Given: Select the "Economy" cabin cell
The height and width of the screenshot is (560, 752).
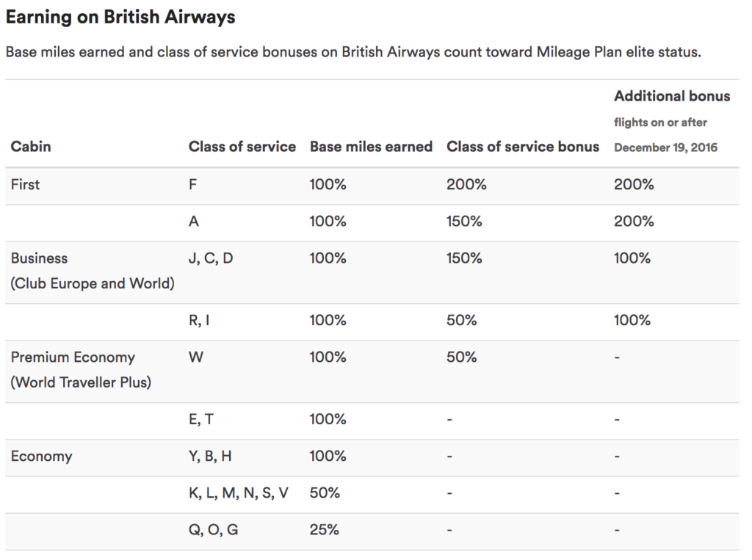Looking at the screenshot, I should coord(41,457).
